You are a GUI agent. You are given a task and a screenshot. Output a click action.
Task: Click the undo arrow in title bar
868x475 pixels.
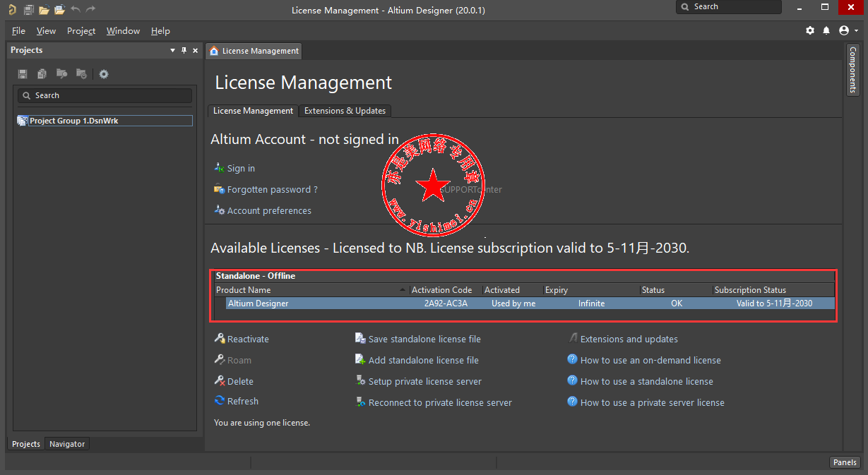pos(76,10)
